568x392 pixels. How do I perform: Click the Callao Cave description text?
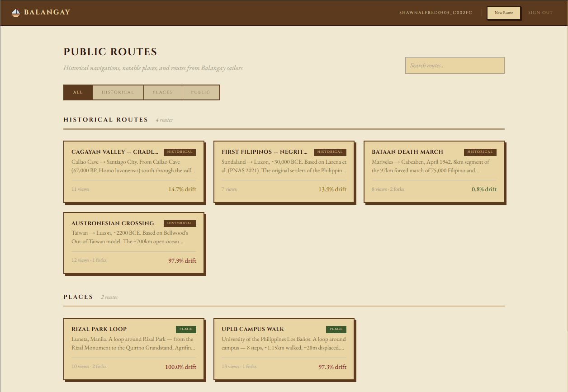pos(134,166)
